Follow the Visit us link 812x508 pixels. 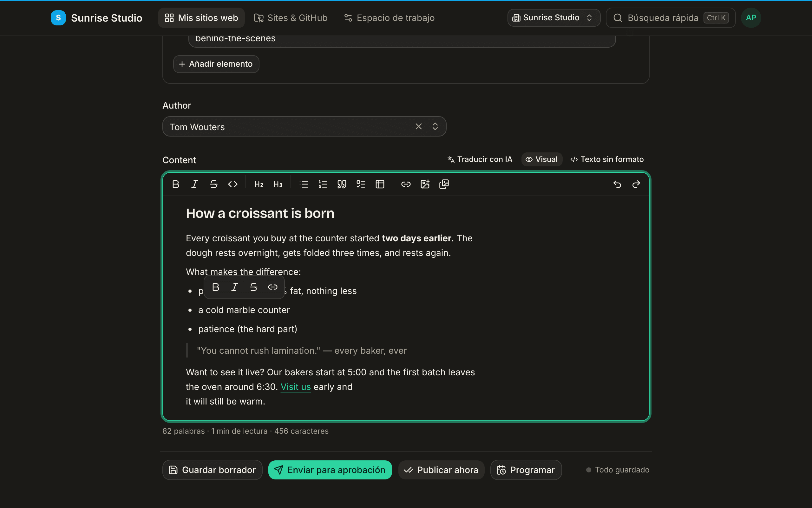coord(296,387)
